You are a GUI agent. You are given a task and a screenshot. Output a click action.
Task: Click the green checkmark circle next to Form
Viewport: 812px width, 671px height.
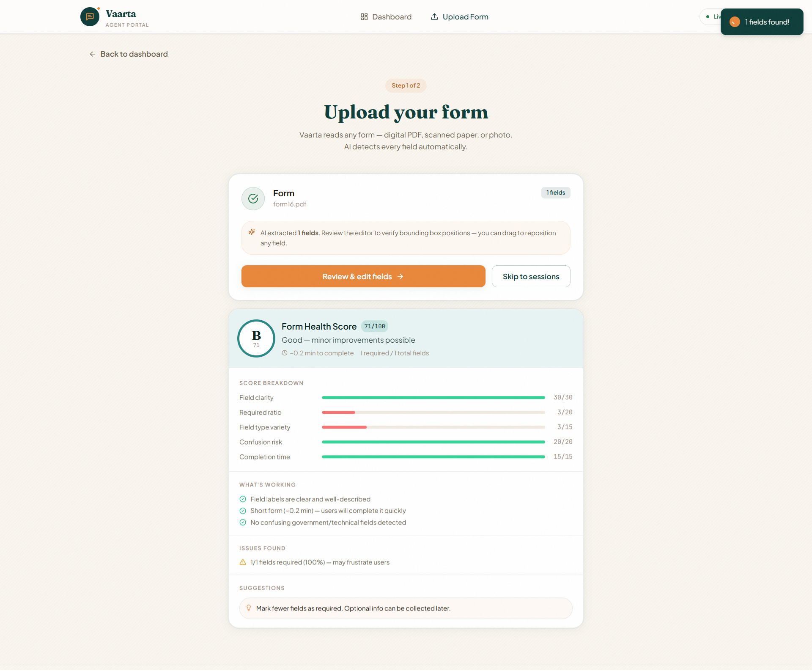[253, 198]
